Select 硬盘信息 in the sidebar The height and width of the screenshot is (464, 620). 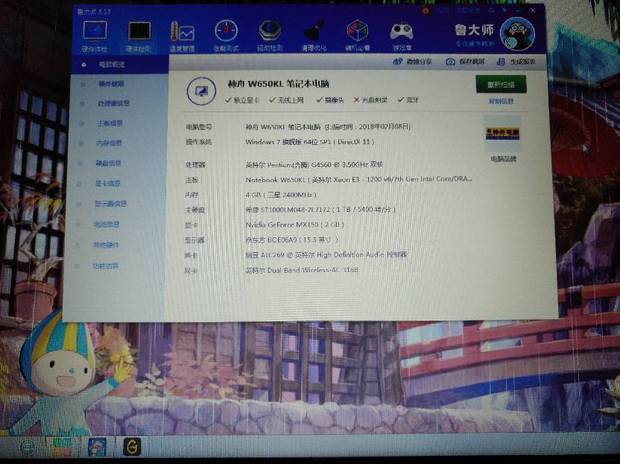point(108,163)
